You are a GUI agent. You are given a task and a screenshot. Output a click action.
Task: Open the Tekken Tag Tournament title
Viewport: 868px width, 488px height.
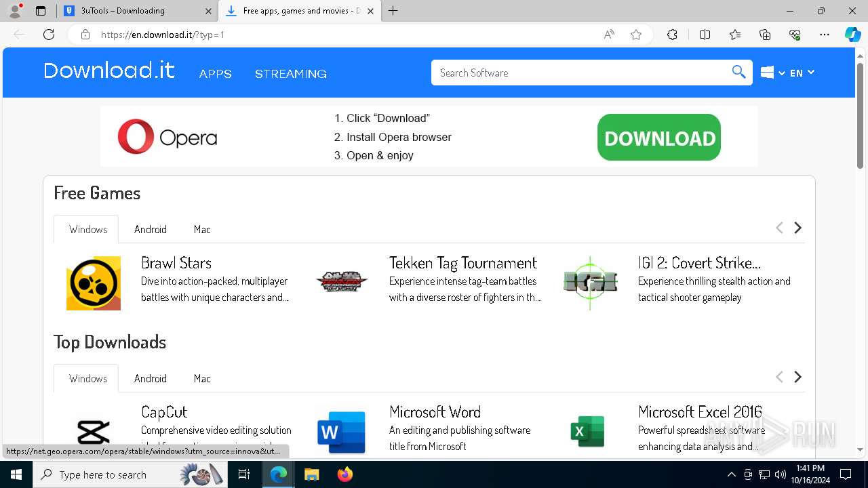(463, 263)
